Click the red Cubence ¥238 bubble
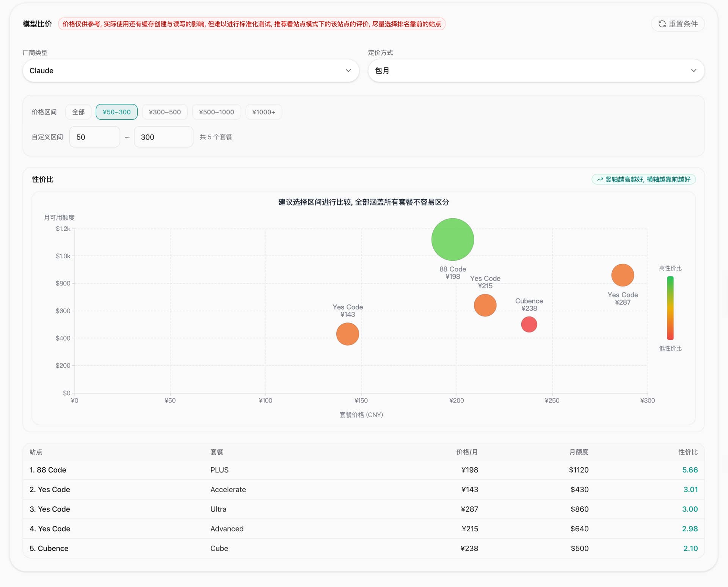Image resolution: width=728 pixels, height=587 pixels. click(529, 324)
